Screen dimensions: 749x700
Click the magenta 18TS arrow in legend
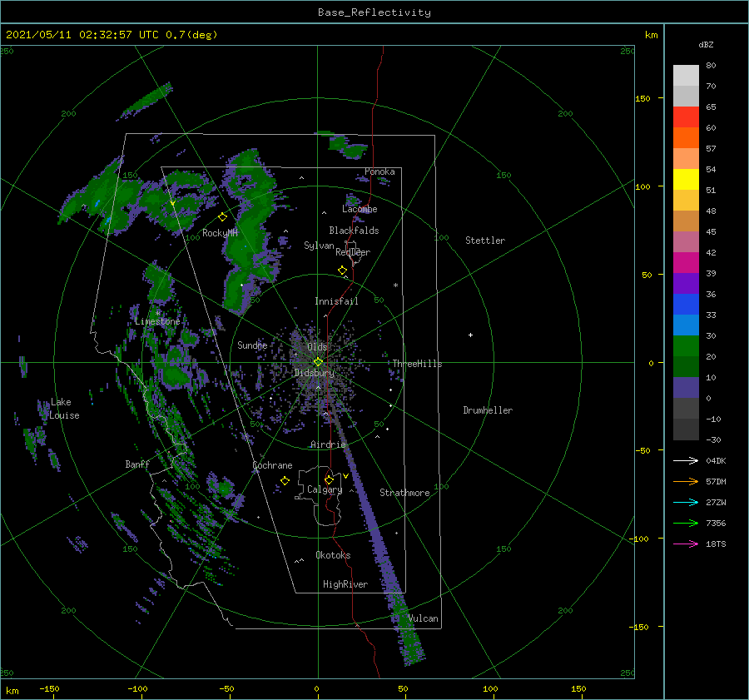686,544
